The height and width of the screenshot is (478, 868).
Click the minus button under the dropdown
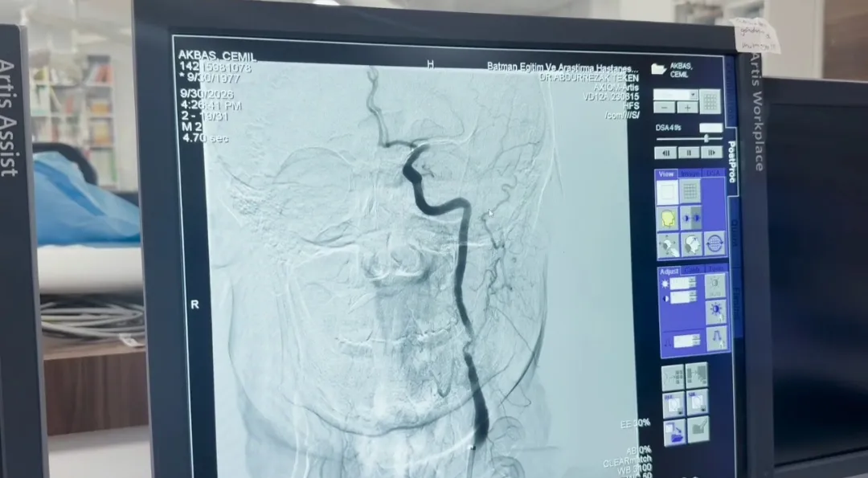point(665,108)
